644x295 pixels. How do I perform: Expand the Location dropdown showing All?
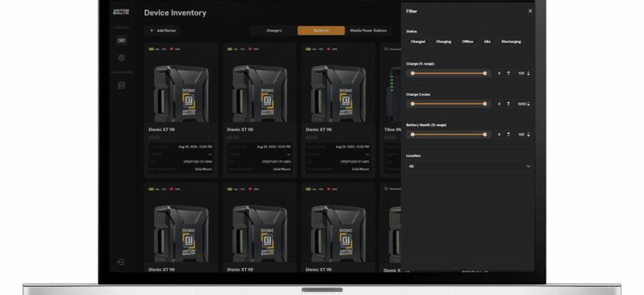point(470,166)
